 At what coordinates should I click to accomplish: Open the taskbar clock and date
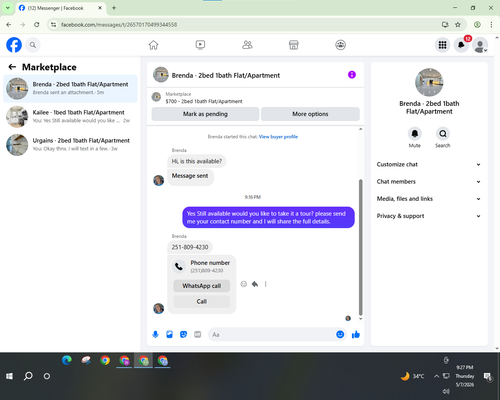click(x=465, y=376)
